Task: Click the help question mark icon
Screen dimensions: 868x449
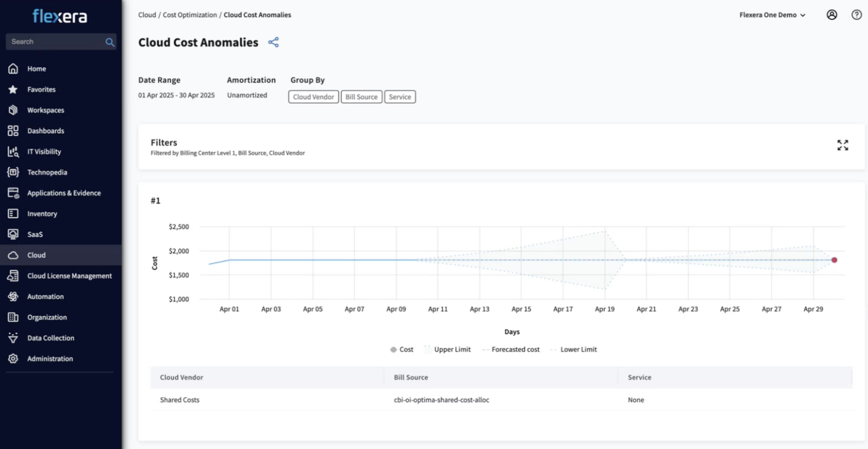Action: coord(856,15)
